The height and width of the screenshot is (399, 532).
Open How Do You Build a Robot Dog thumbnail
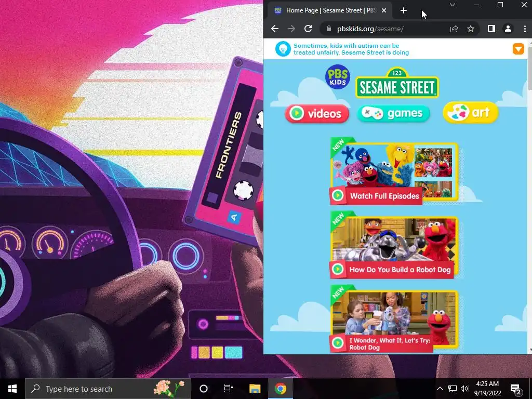(x=394, y=245)
